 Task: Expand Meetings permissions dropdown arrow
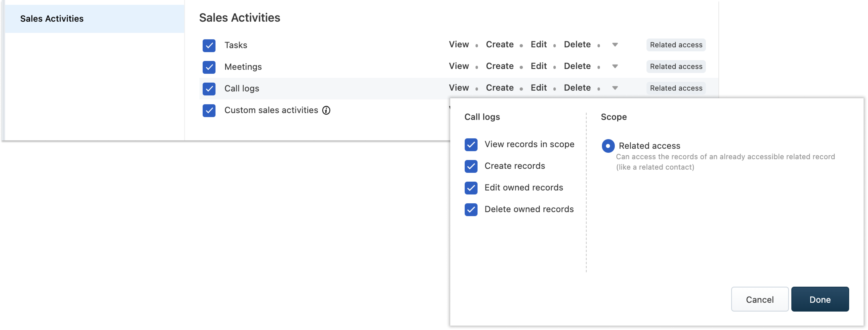tap(615, 66)
